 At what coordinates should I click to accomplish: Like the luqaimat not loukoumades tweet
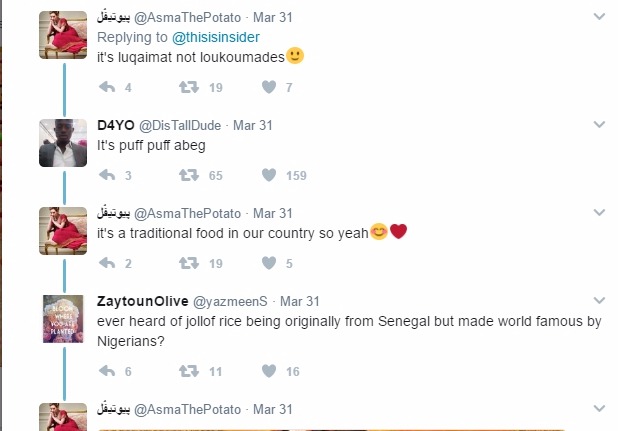[x=268, y=88]
